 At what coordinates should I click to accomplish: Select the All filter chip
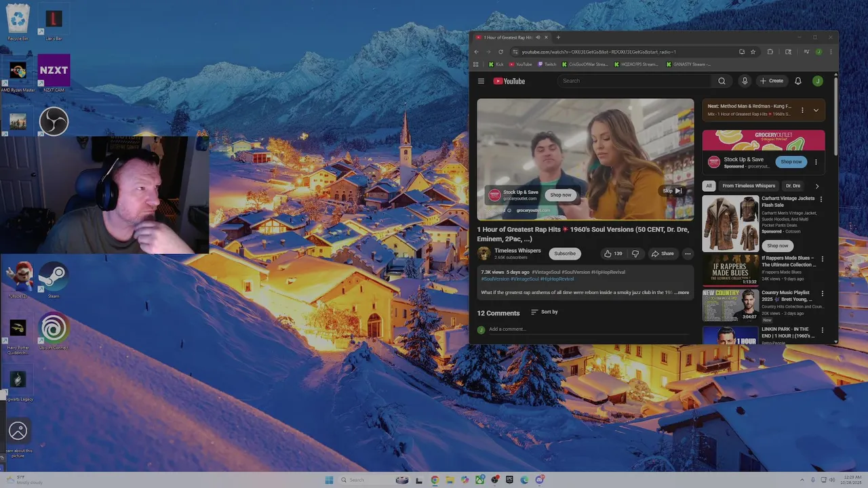(709, 186)
